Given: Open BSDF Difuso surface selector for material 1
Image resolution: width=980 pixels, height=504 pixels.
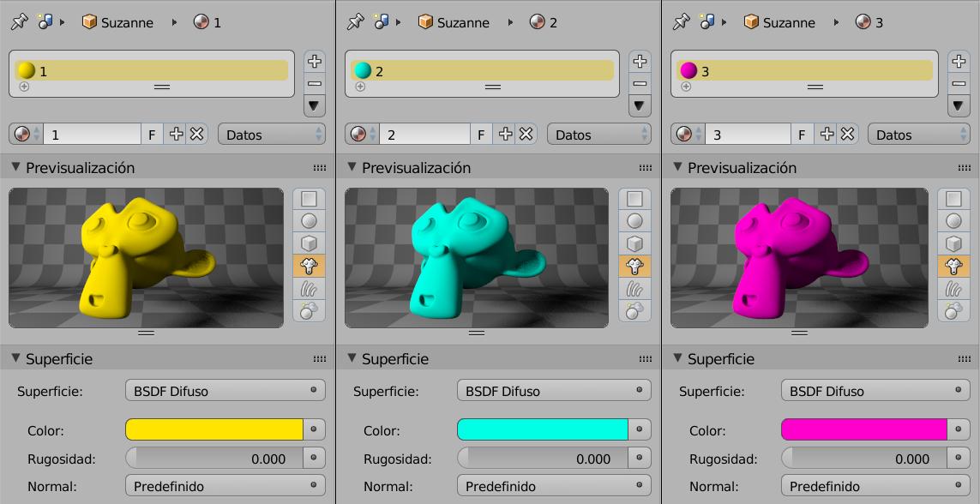Looking at the screenshot, I should click(225, 390).
